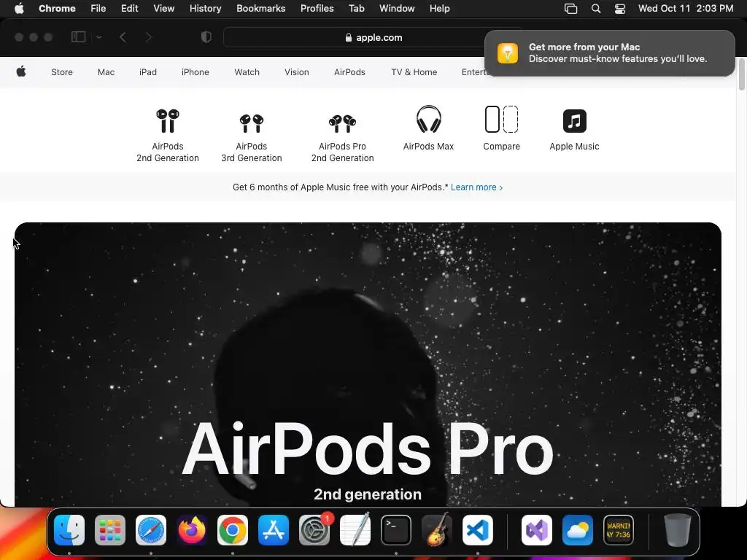Viewport: 747px width, 560px height.
Task: Click the Stage Manager menu bar icon
Action: (570, 9)
